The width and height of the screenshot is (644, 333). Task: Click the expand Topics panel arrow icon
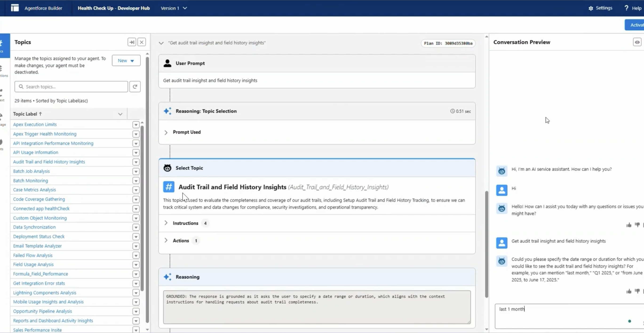(132, 42)
